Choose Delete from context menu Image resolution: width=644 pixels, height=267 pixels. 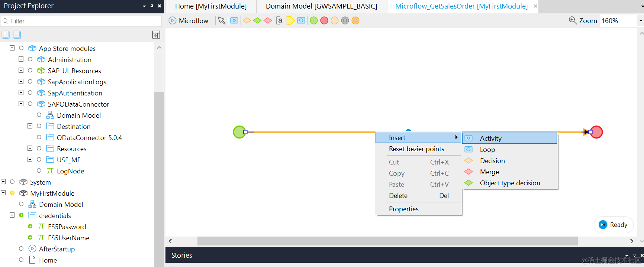coord(418,196)
